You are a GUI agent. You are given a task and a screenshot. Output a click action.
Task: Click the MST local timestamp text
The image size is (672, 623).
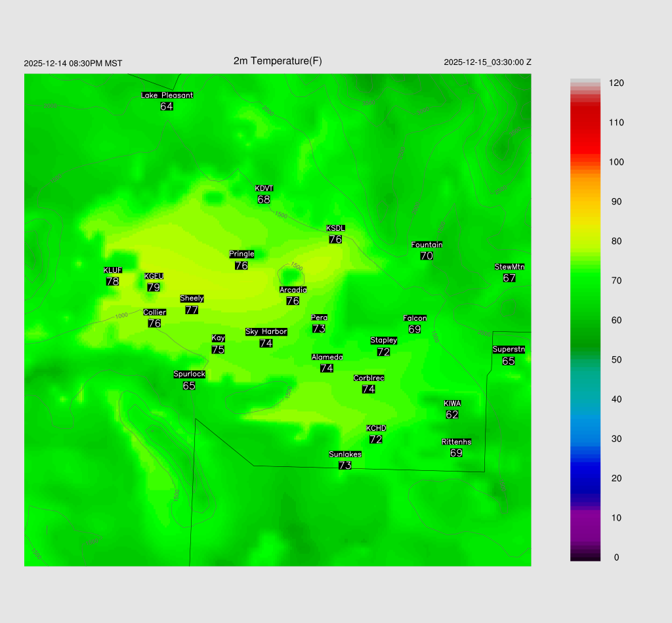(73, 64)
